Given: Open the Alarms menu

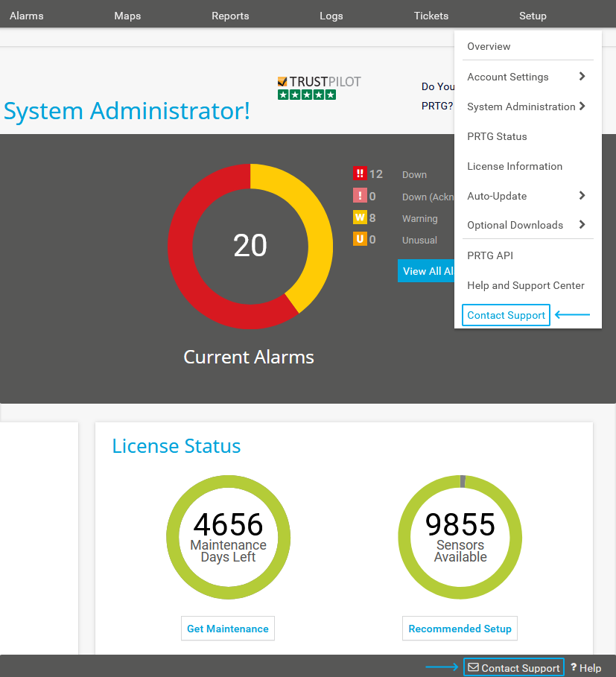Looking at the screenshot, I should point(27,16).
